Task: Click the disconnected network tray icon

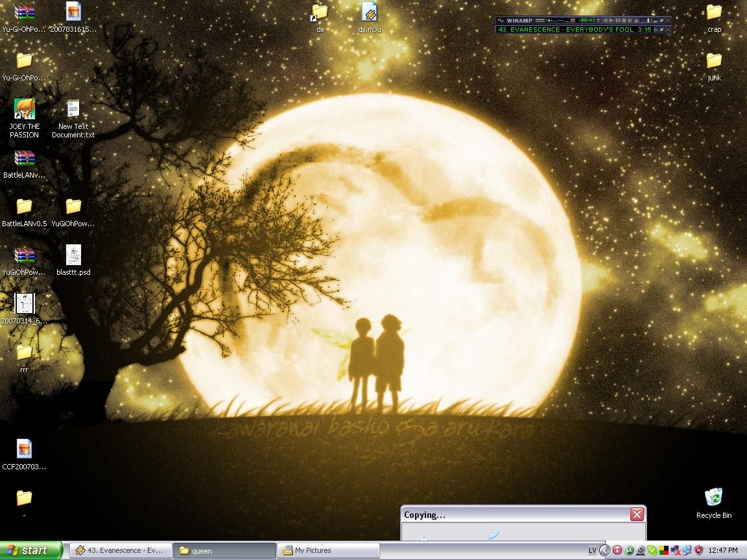Action: 676,550
